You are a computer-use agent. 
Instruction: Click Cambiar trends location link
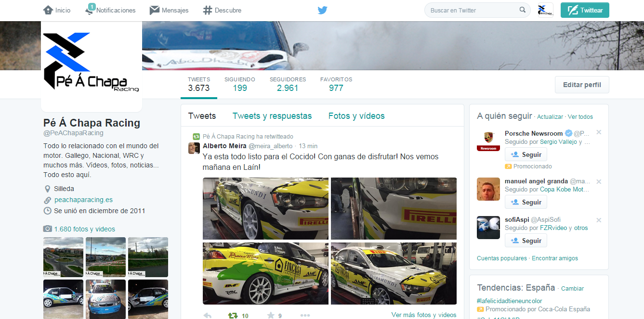[x=572, y=289]
